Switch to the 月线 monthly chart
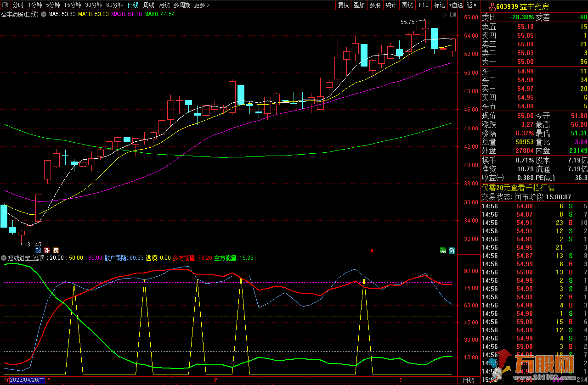This screenshot has width=588, height=385. 164,5
